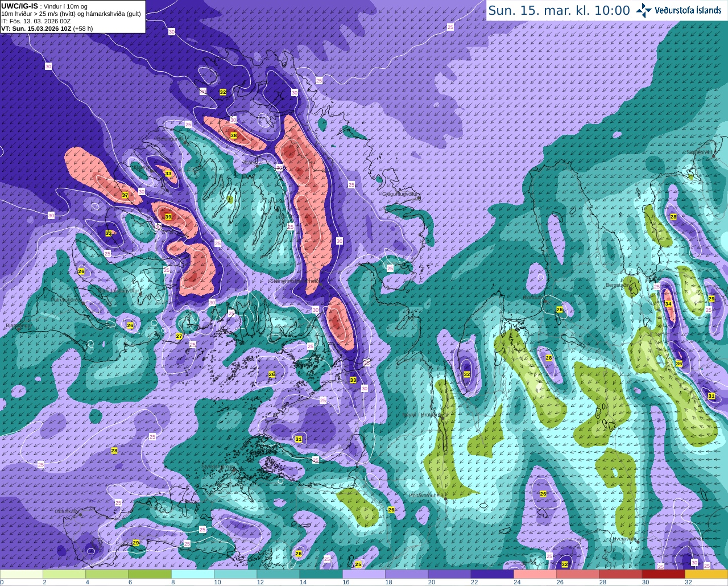The width and height of the screenshot is (728, 586).
Task: Select the dark indigo 22–24 legend swatch
Action: (x=492, y=574)
